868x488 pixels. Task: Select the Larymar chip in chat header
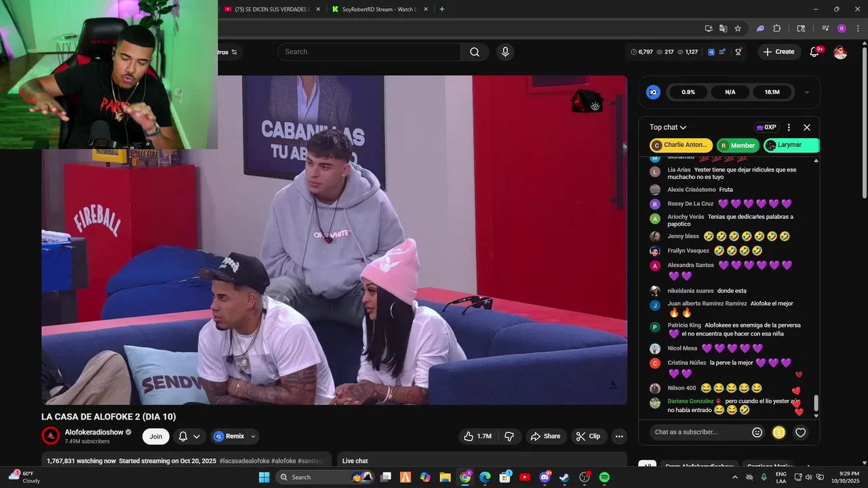[791, 145]
